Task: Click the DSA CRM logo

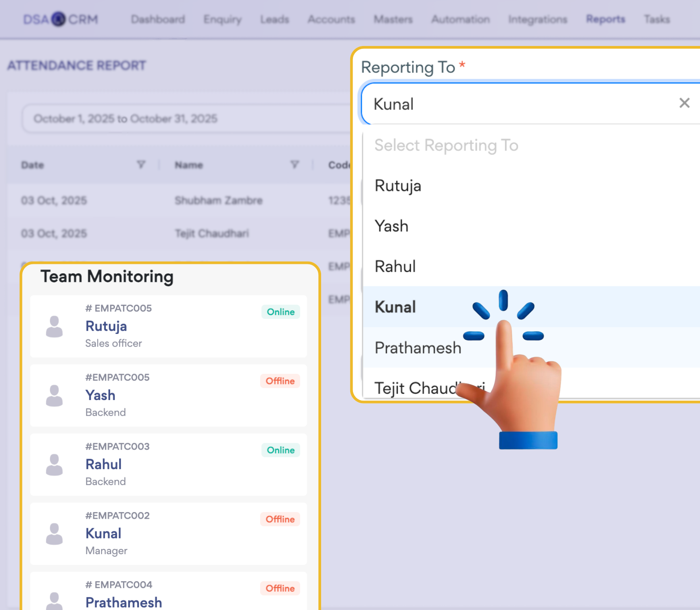Action: (x=60, y=19)
